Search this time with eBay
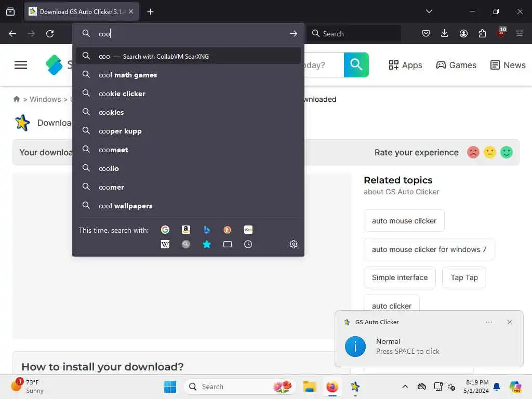 (x=248, y=230)
